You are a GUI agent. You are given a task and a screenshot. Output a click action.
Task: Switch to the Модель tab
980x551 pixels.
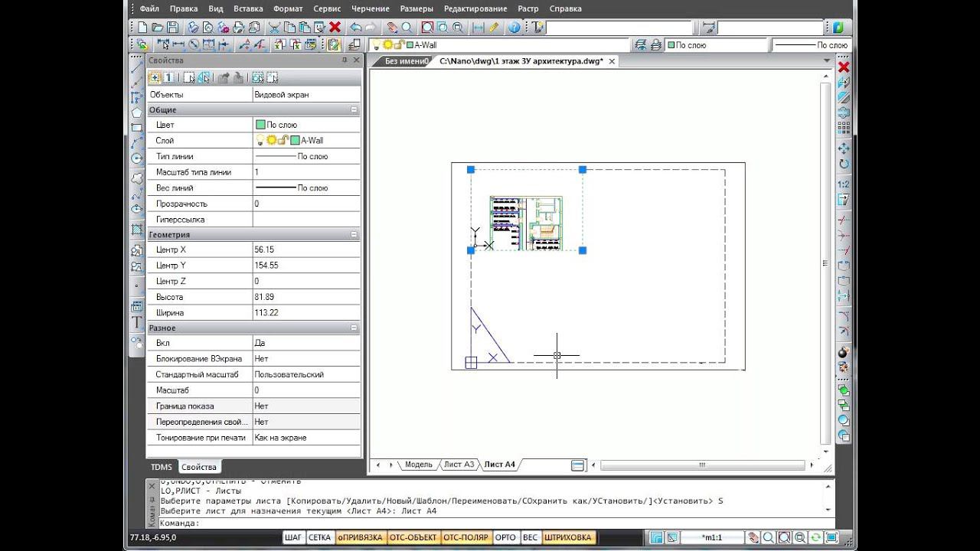click(x=418, y=465)
